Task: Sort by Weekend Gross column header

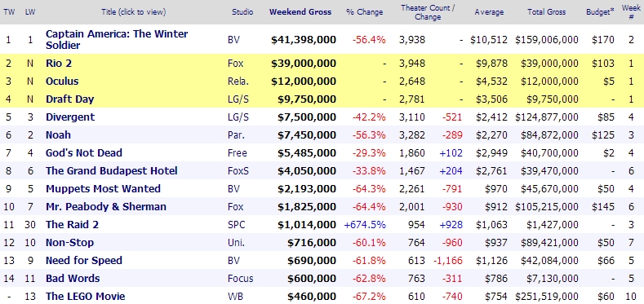Action: pos(300,12)
